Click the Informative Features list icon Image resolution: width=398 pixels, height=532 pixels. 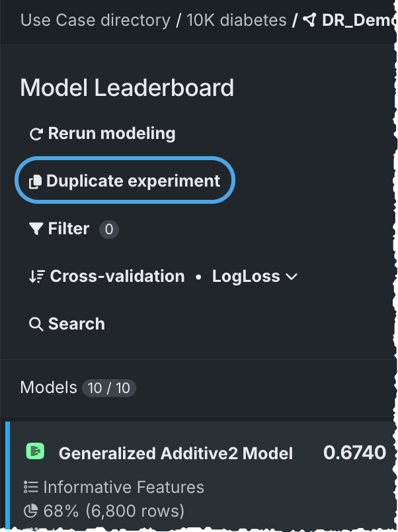tap(30, 488)
